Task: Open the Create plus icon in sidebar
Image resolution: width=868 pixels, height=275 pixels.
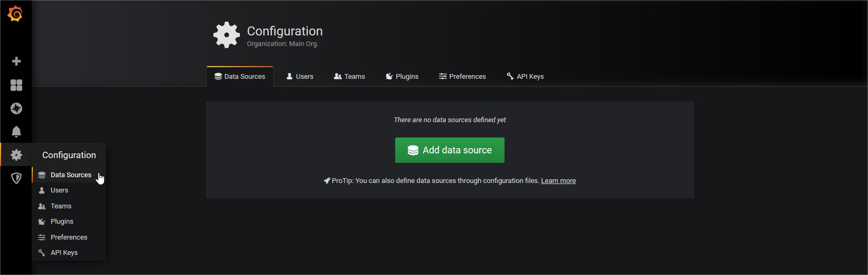Action: (16, 61)
